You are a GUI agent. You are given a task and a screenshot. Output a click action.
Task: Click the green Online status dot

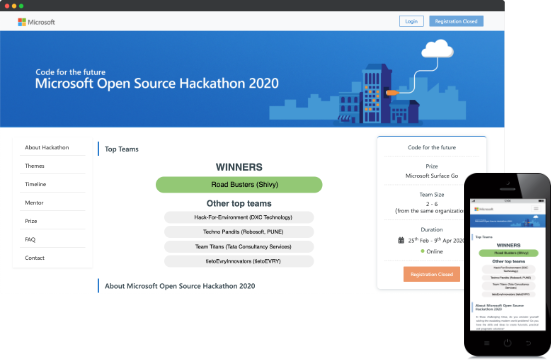pyautogui.click(x=422, y=251)
